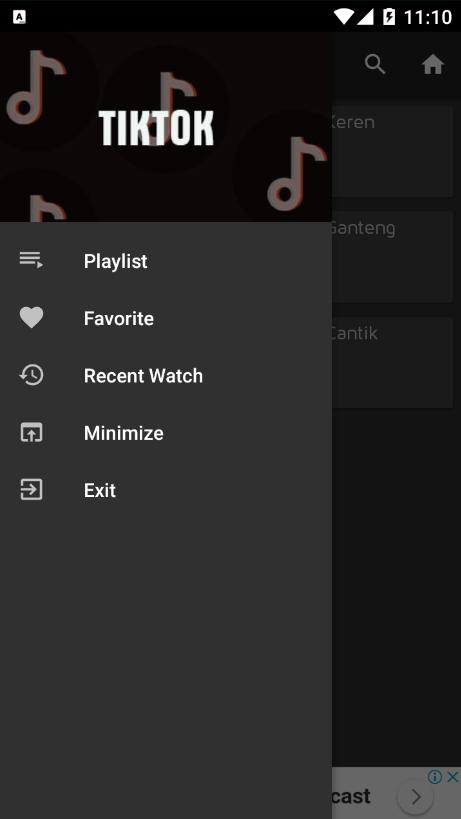The width and height of the screenshot is (461, 819).
Task: Tap the Minimize window icon
Action: 31,432
